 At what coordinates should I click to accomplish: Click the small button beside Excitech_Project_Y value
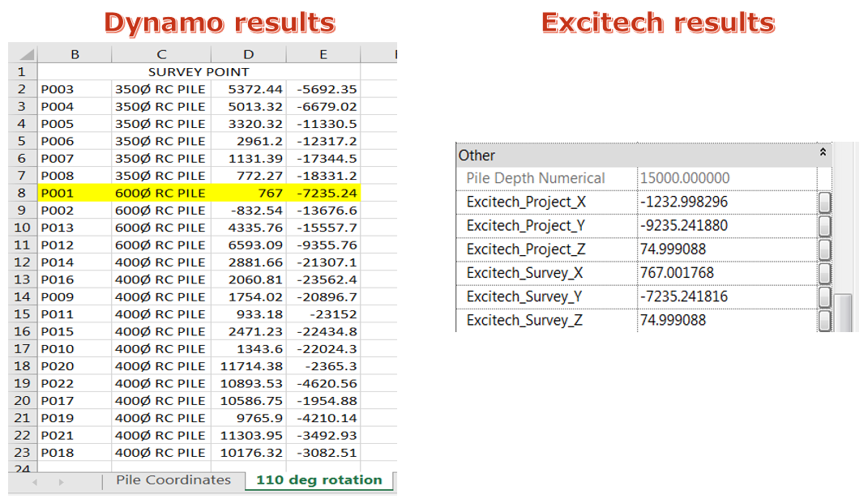(x=824, y=226)
